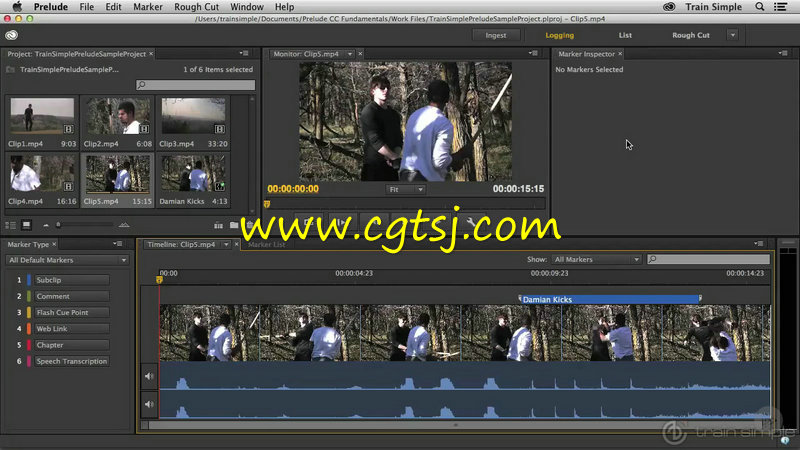The width and height of the screenshot is (800, 450).
Task: Click the Prelude Creative Cloud logo icon
Action: click(x=11, y=35)
